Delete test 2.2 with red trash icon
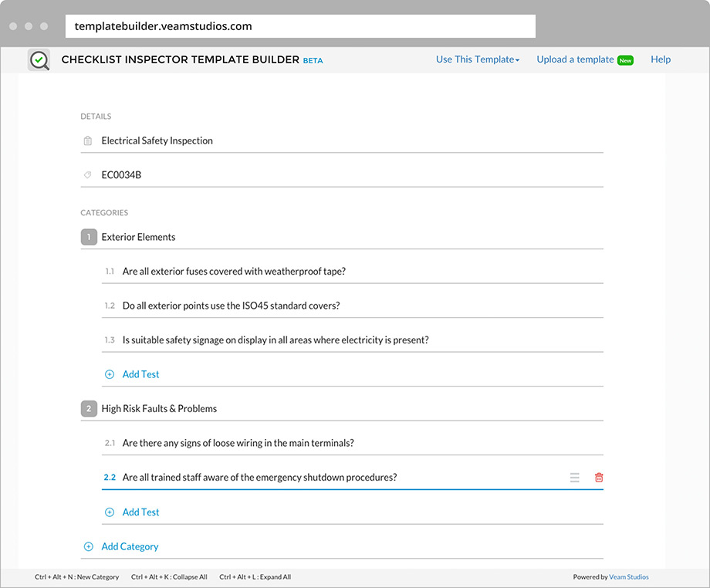This screenshot has height=588, width=710. (599, 478)
